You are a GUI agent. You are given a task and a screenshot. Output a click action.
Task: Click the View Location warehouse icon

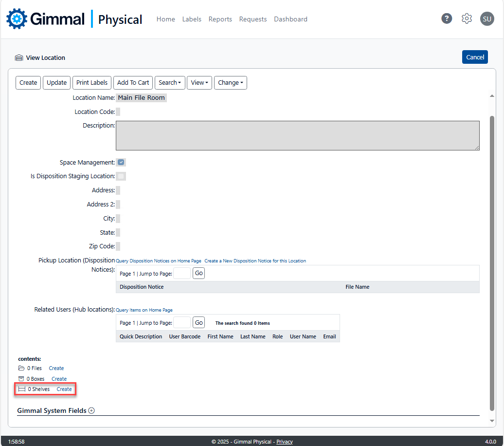tap(19, 58)
